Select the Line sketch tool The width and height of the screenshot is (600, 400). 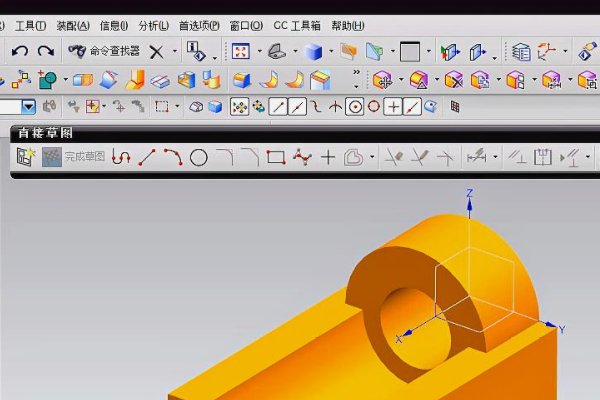click(147, 157)
